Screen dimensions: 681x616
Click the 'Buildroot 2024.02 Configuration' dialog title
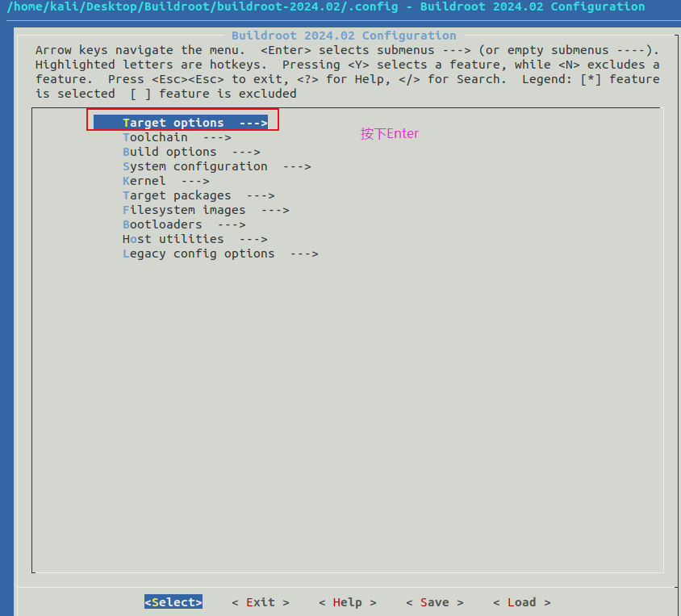tap(344, 36)
